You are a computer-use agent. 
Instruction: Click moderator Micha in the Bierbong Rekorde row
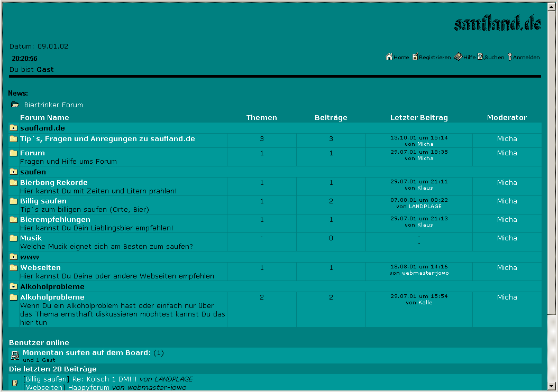pyautogui.click(x=507, y=182)
